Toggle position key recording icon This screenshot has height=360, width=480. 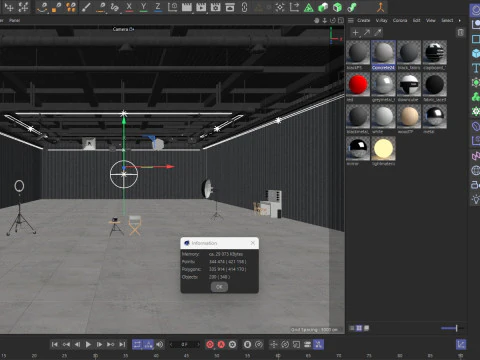click(x=274, y=344)
